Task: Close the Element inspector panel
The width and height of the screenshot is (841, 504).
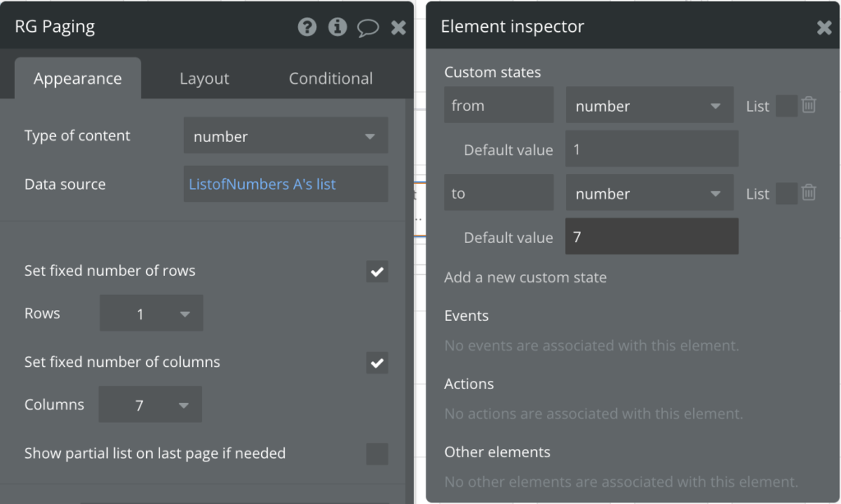Action: pos(825,27)
